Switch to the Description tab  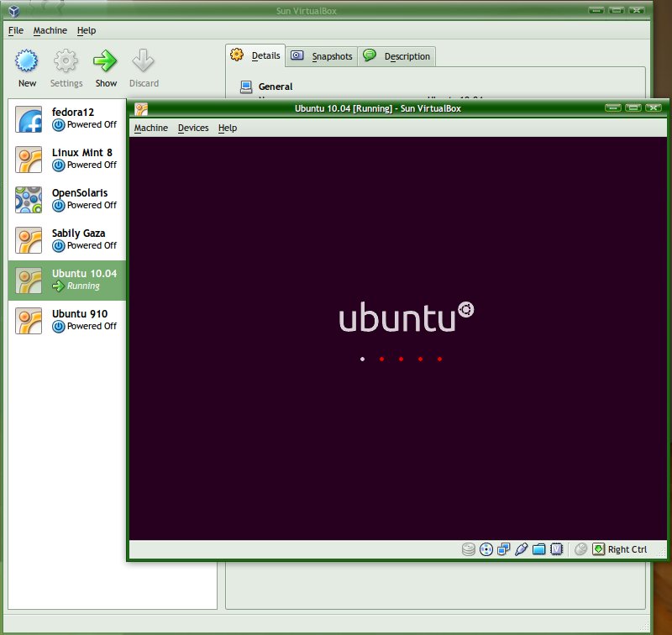(x=396, y=56)
